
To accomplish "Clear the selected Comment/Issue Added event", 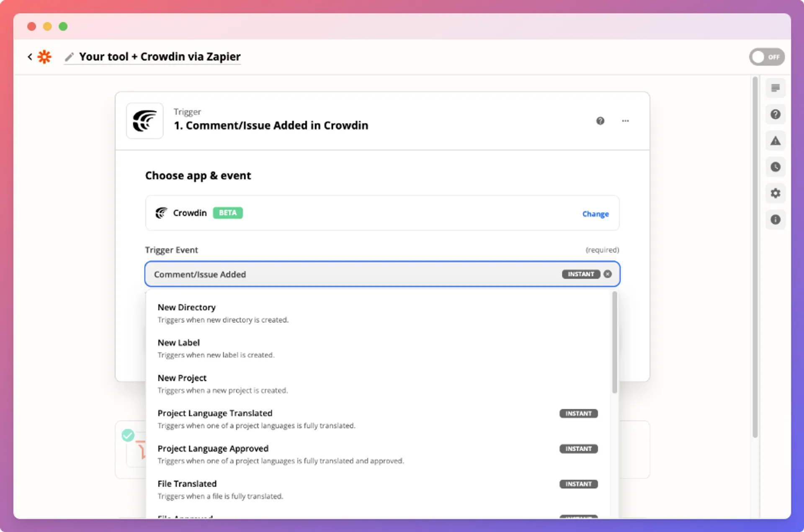I will (x=607, y=274).
